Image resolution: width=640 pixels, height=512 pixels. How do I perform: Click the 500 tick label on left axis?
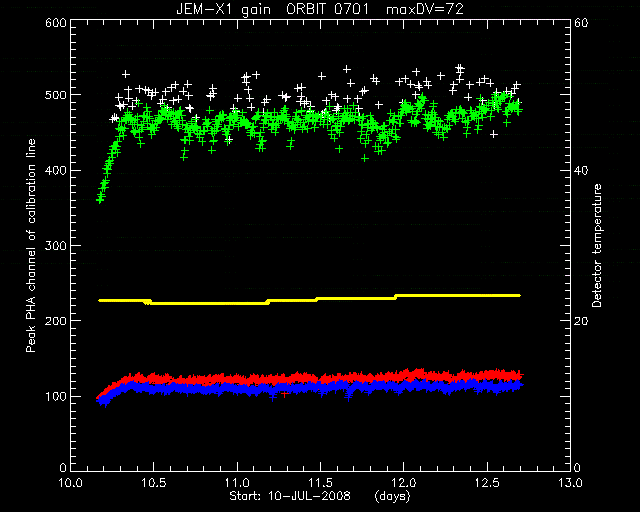[x=56, y=94]
